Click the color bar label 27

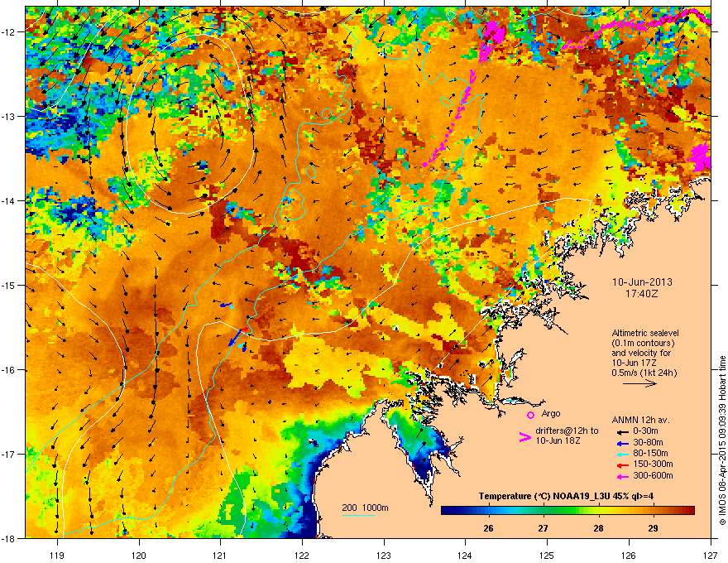point(543,528)
